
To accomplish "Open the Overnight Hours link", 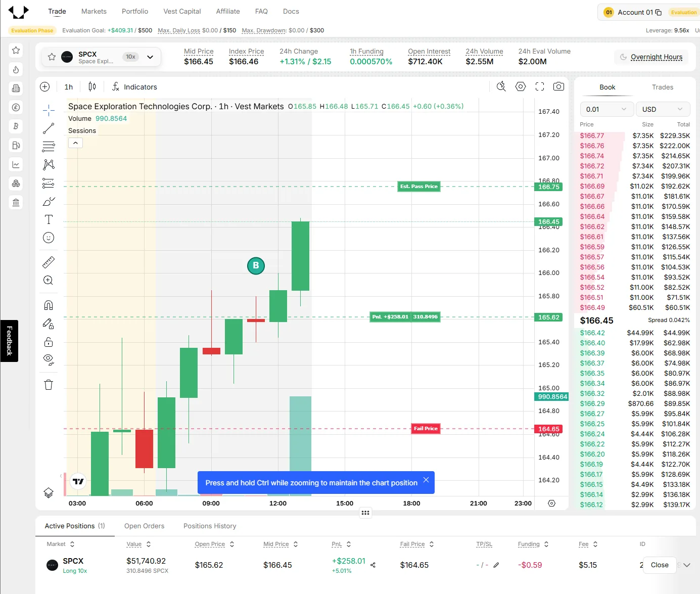I will pyautogui.click(x=657, y=57).
